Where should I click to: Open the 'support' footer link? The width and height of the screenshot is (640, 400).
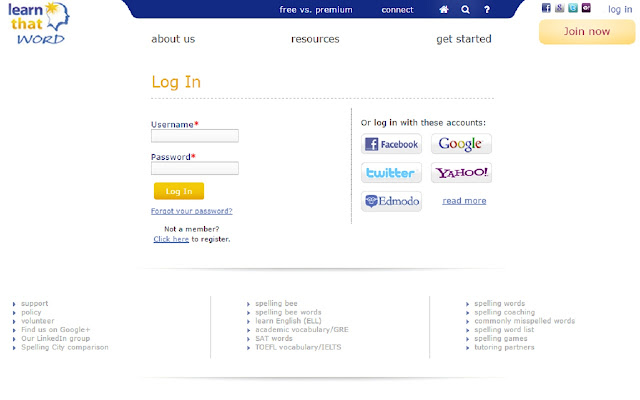pos(34,304)
